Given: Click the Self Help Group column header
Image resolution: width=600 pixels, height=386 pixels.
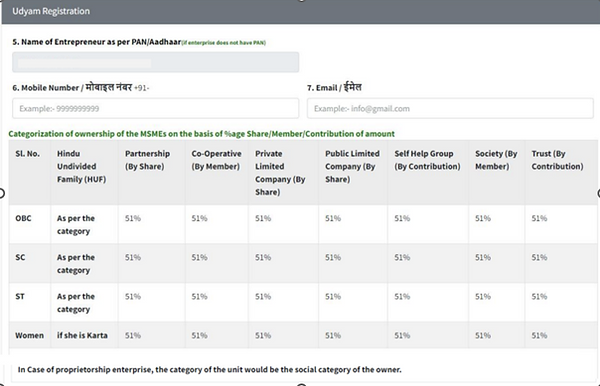Looking at the screenshot, I should click(427, 160).
